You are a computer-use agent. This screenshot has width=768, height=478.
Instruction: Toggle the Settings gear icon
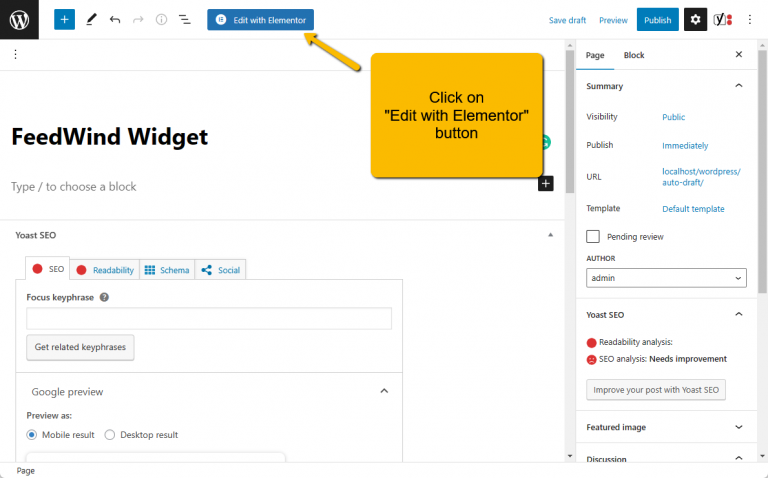(x=695, y=19)
